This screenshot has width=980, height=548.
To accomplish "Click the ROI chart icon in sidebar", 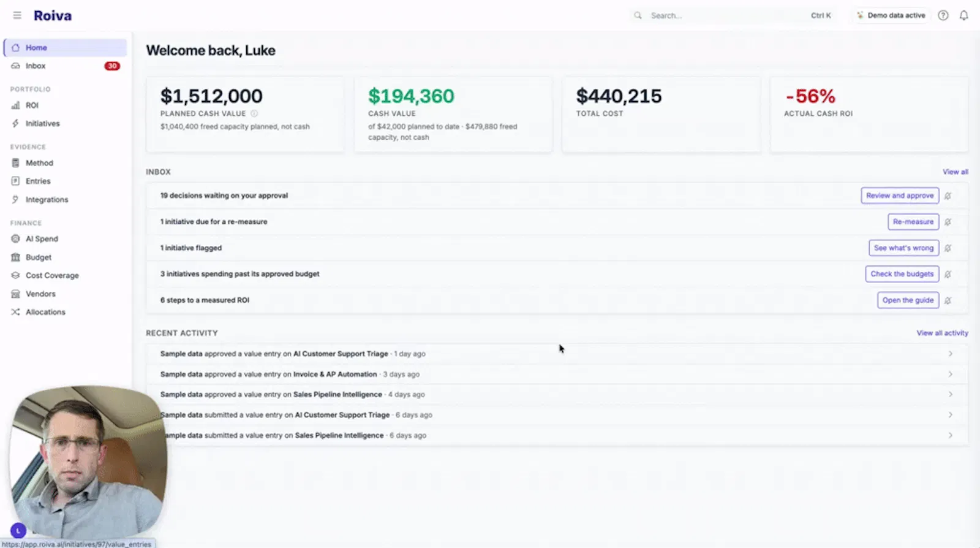I will 15,105.
